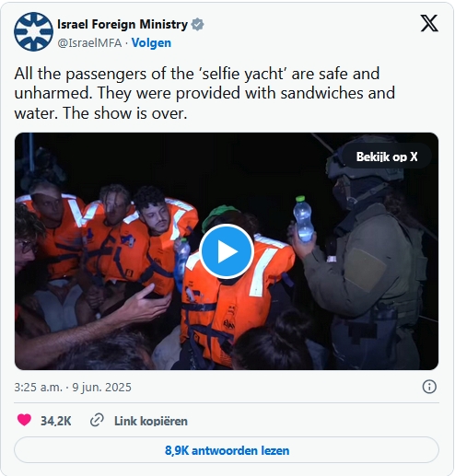Viewport: 455px width, 476px height.
Task: Click the 34,2K like count
Action: [x=56, y=421]
